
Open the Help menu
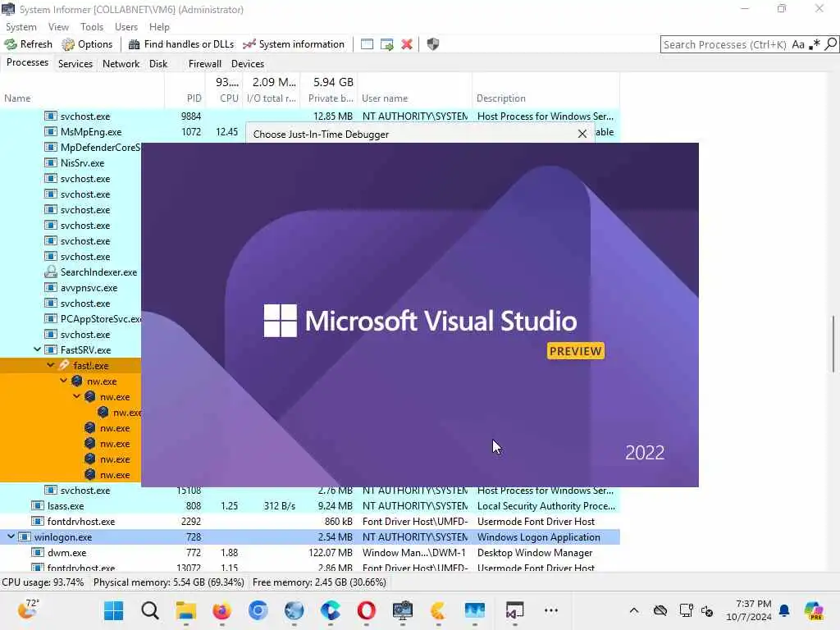(159, 27)
